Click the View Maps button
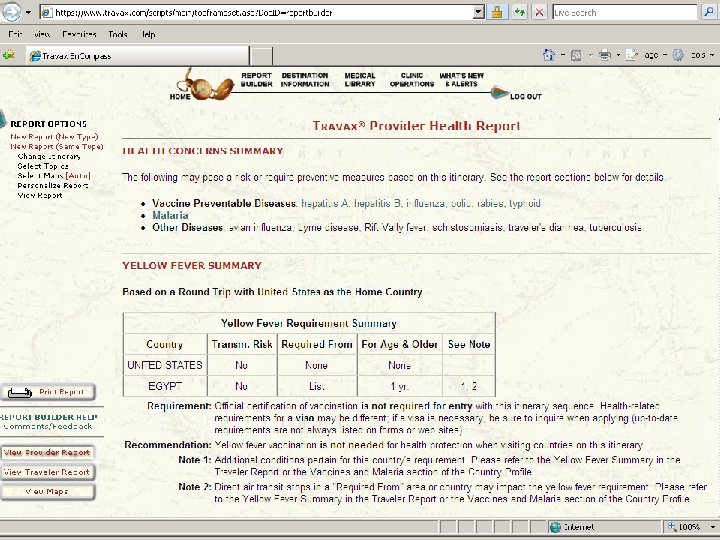 coord(48,491)
